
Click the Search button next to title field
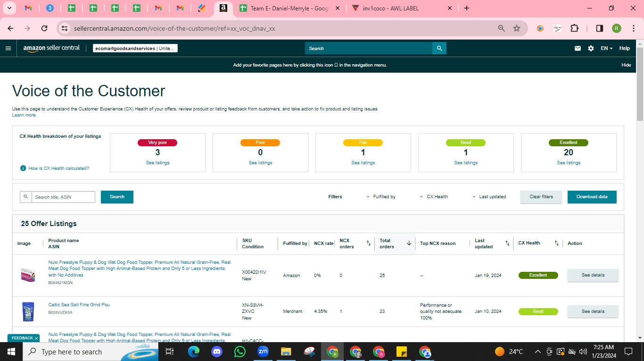pyautogui.click(x=117, y=197)
